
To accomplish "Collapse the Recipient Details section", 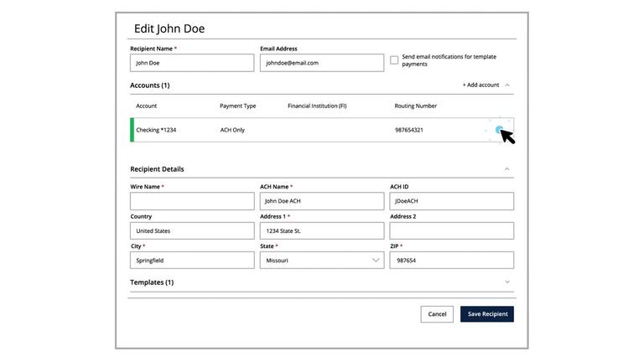I will coord(506,169).
